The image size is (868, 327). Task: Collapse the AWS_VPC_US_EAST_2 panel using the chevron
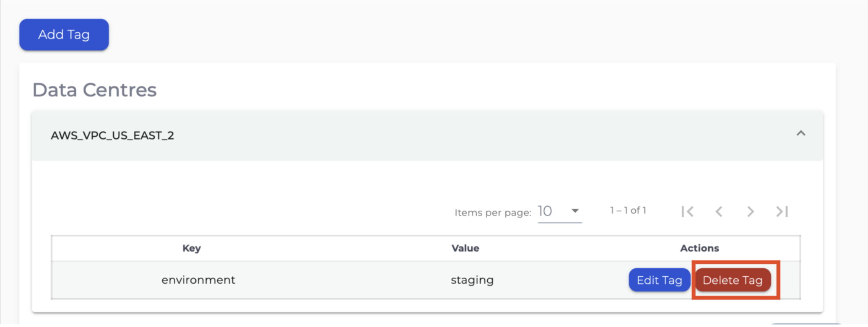tap(800, 134)
